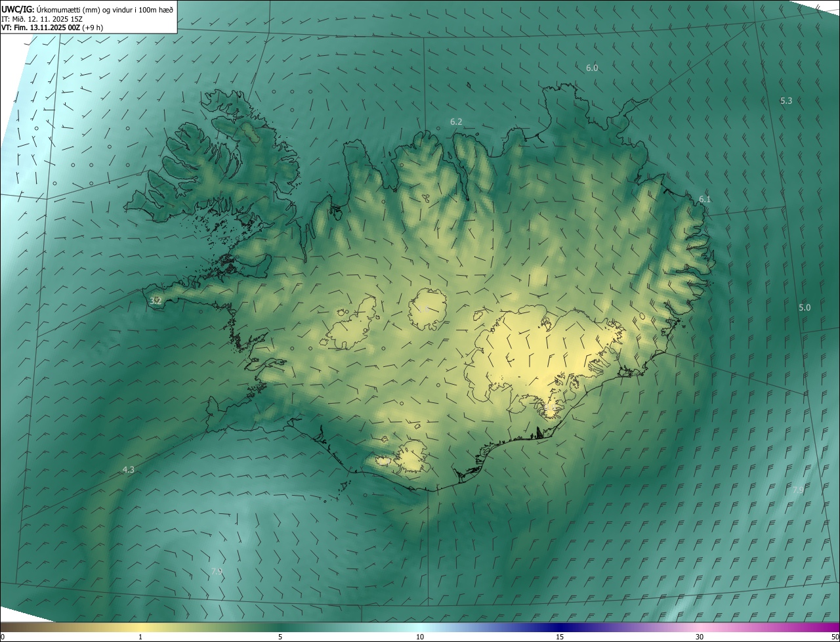Screen dimensions: 840x642
Task: Click the valid time "VT: Fim. 13.11.2025 00Z (+9 h)"
Action: tap(52, 28)
